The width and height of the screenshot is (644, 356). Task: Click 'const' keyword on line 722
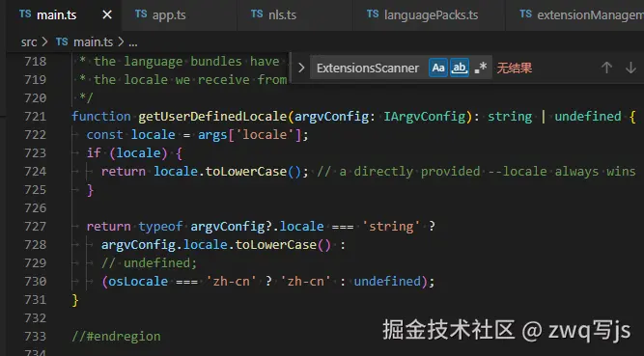pyautogui.click(x=104, y=135)
